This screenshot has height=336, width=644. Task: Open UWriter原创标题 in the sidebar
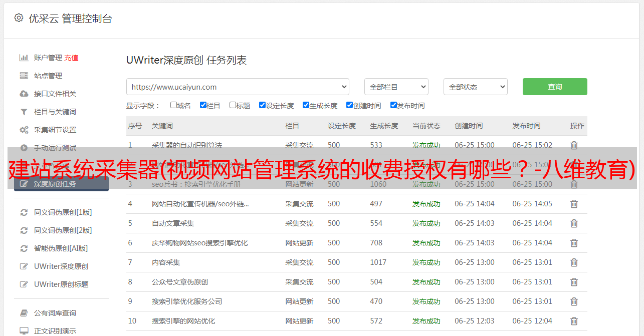(61, 284)
